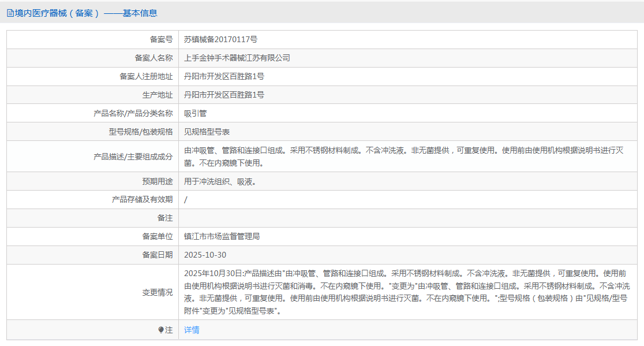
Task: Click the 备案人注册地址 value 丹阳市开发区百胜路1号
Action: [x=224, y=76]
